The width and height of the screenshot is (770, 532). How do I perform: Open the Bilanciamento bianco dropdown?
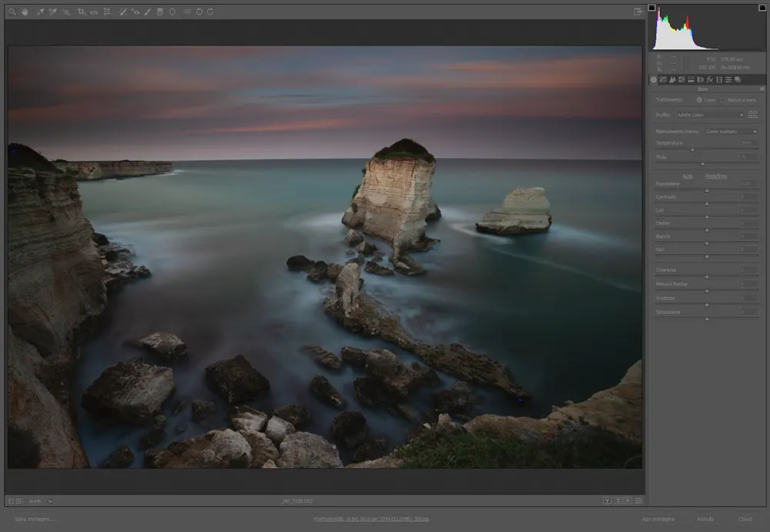click(x=731, y=132)
